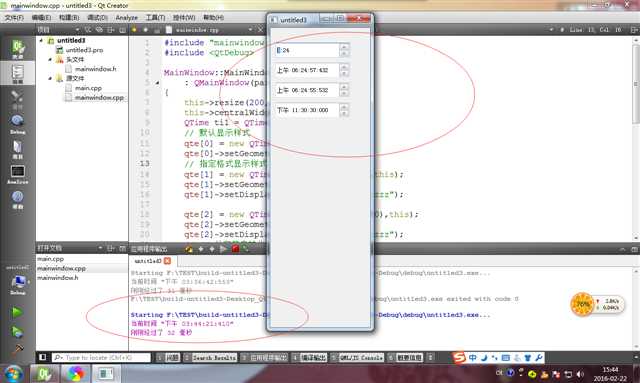Show the Search Results pane
The image size is (640, 383).
(x=210, y=358)
